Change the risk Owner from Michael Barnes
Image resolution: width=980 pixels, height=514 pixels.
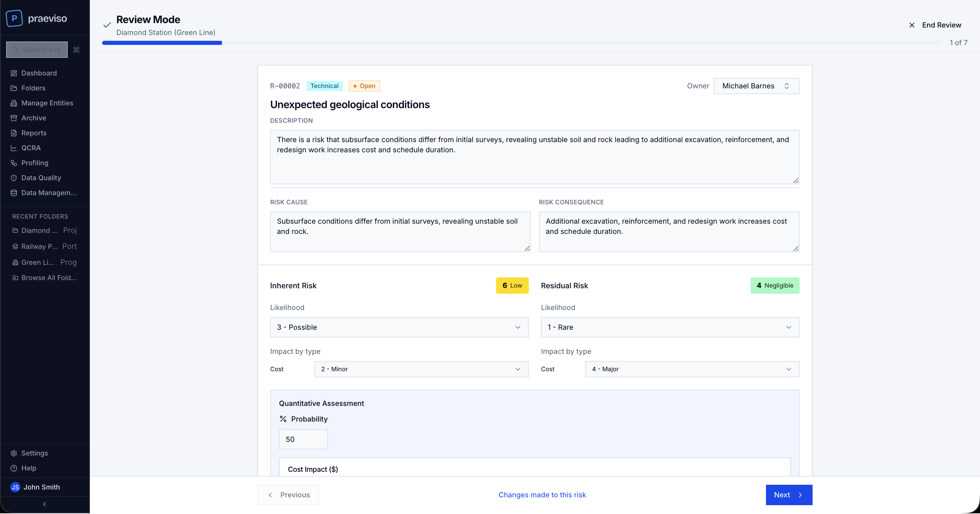click(x=756, y=86)
